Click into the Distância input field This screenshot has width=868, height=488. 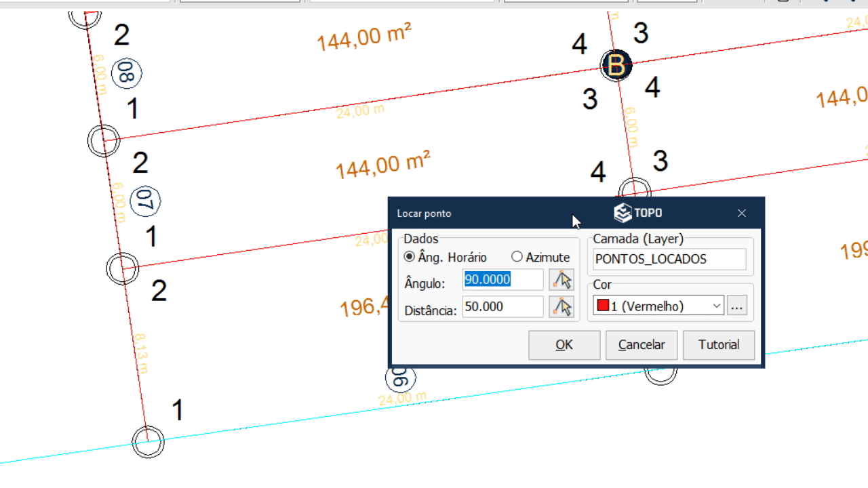[502, 307]
